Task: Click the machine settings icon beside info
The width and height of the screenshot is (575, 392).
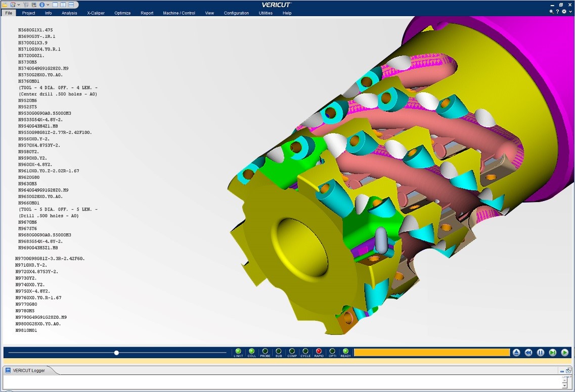Action: (34, 5)
